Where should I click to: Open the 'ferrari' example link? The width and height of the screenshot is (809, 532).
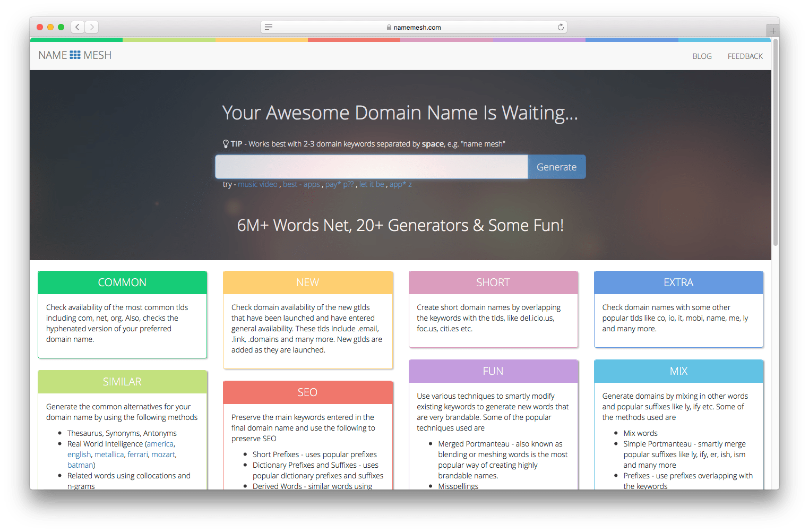click(x=137, y=454)
